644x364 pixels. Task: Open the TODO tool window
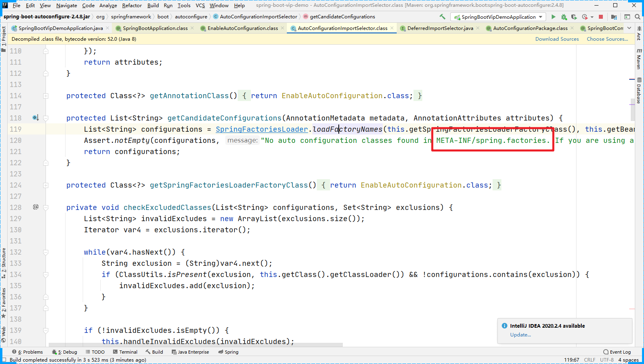95,352
